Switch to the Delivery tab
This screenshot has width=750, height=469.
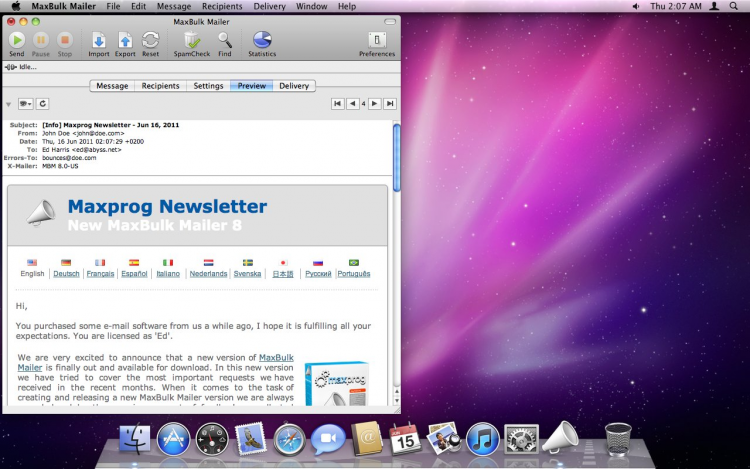(294, 86)
